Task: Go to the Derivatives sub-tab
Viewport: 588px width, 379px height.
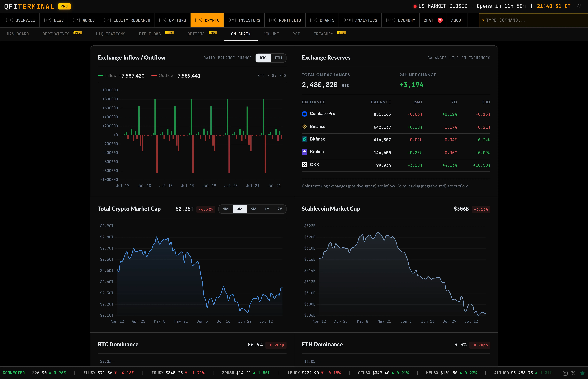Action: (62, 34)
